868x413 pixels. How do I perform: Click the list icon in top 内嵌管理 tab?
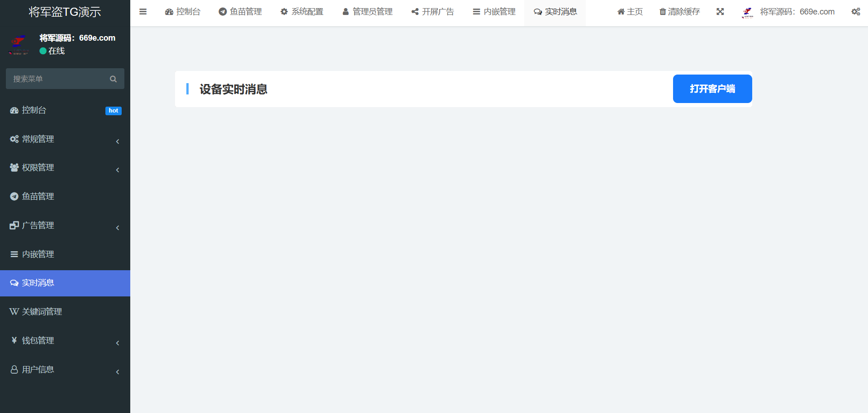[x=476, y=12]
